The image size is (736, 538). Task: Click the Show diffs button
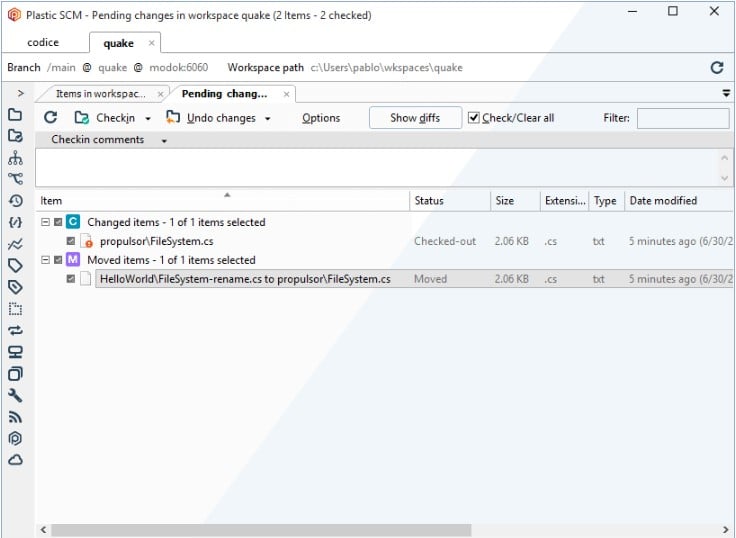coord(415,118)
